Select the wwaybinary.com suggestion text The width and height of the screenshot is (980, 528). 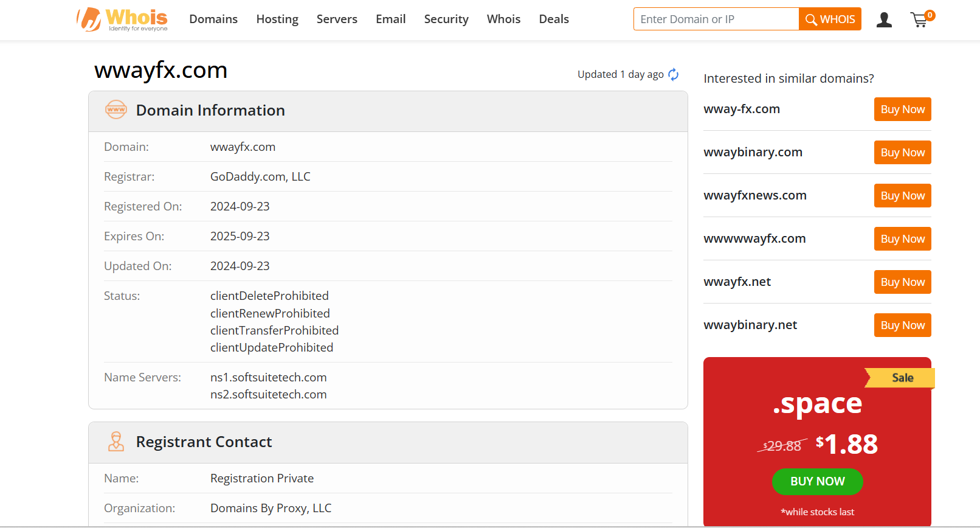(x=753, y=153)
